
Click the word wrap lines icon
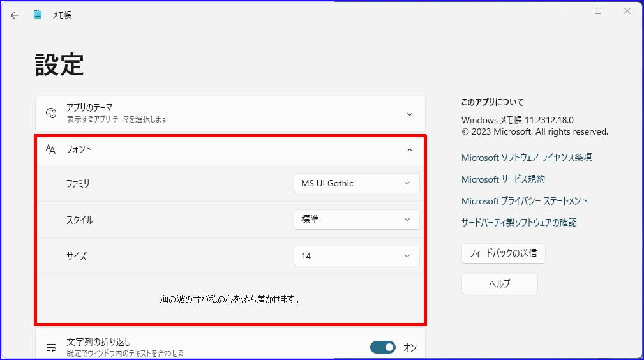(x=51, y=348)
